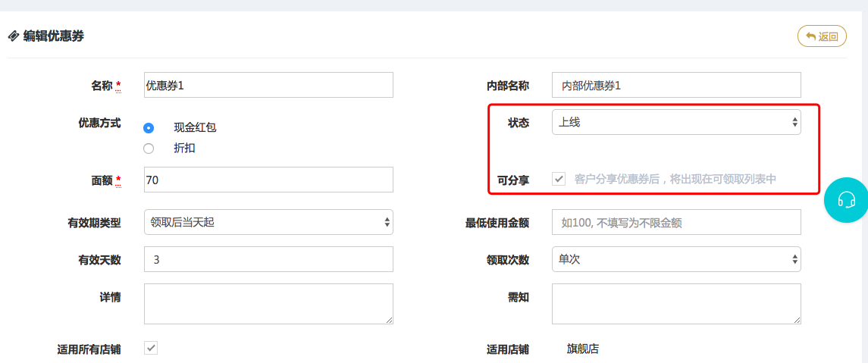Image resolution: width=868 pixels, height=363 pixels.
Task: Click the 最低使用金额 input box
Action: coord(675,223)
